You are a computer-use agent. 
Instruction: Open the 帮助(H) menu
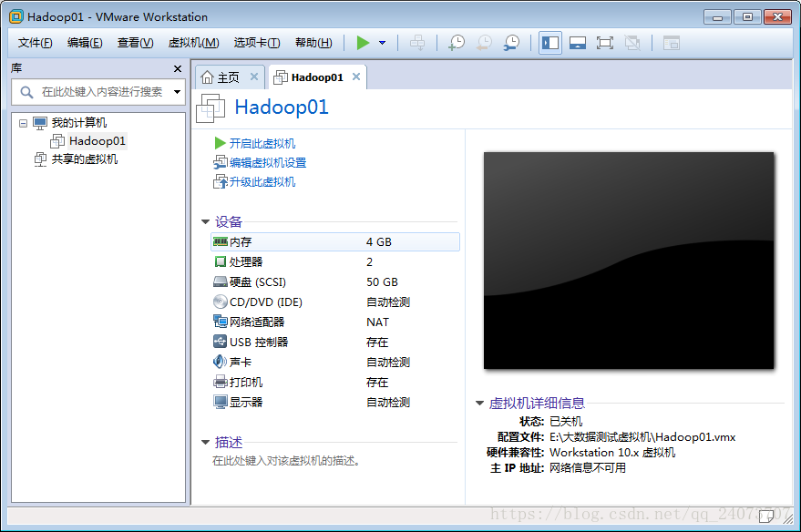click(x=313, y=43)
